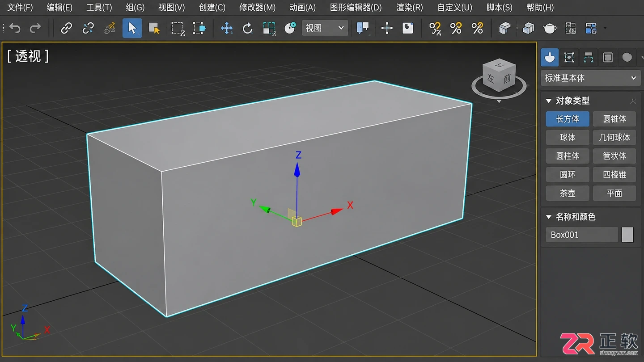This screenshot has width=644, height=362.
Task: Click the Box001 name field
Action: [x=581, y=235]
